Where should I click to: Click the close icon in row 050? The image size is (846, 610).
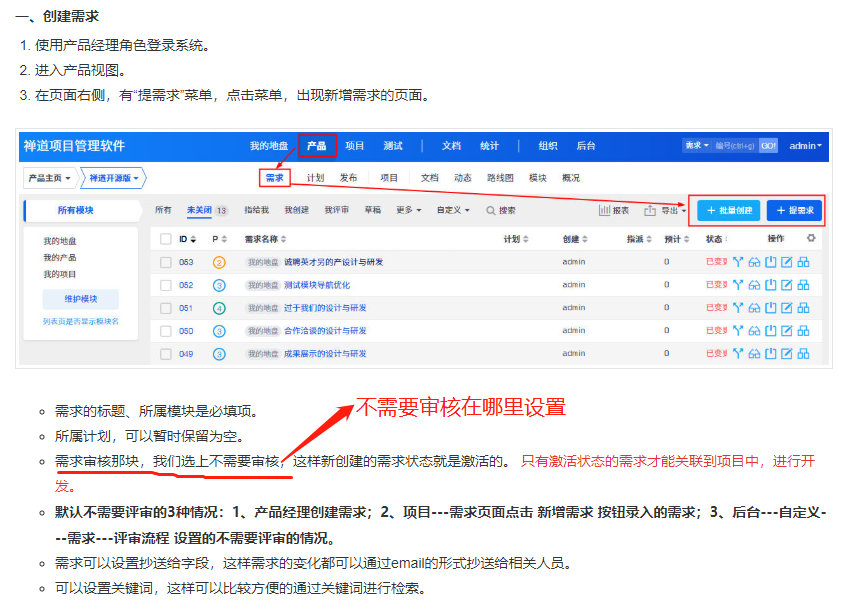click(x=770, y=331)
